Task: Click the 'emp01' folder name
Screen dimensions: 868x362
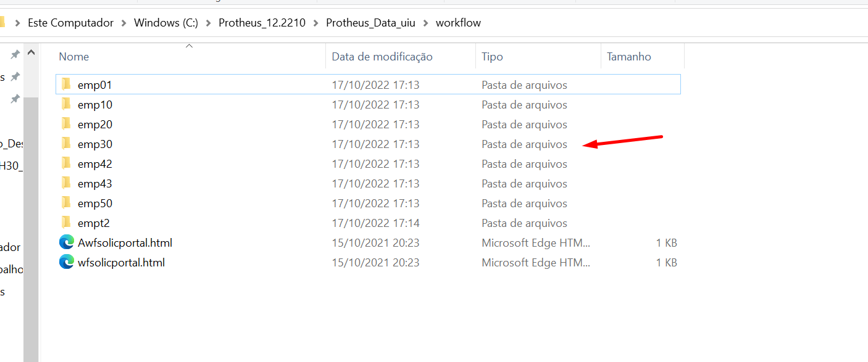Action: (x=94, y=84)
